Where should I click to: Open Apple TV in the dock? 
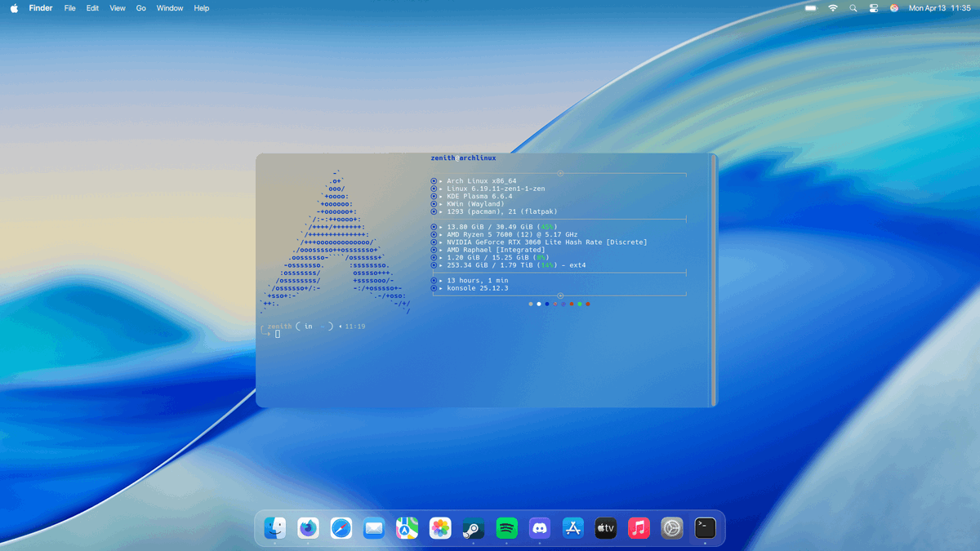click(x=606, y=528)
